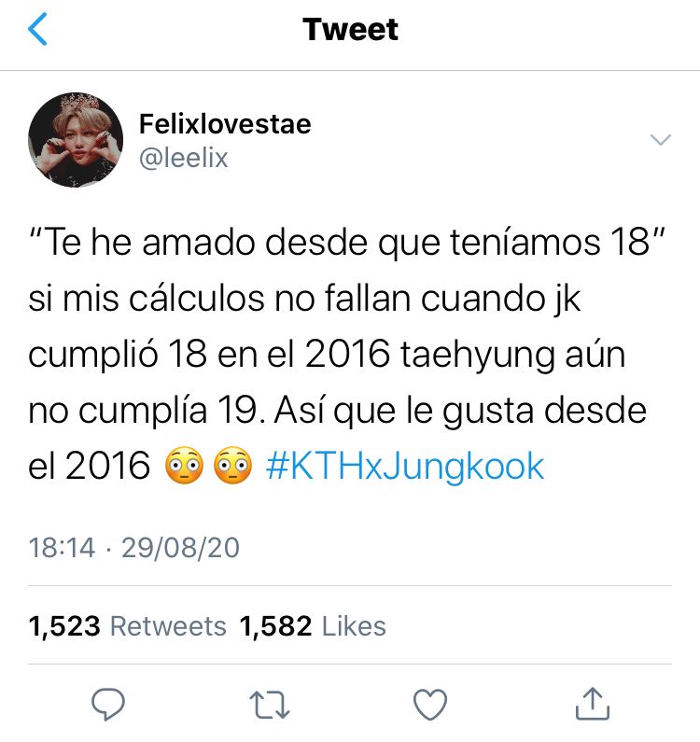Select the 1,523 retweet count number

tap(64, 626)
